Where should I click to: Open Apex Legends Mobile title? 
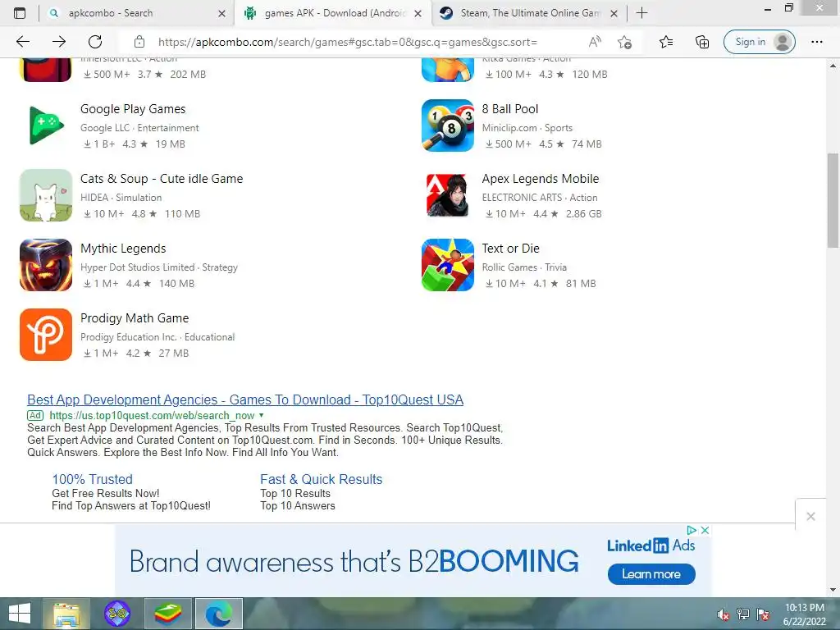pos(540,178)
